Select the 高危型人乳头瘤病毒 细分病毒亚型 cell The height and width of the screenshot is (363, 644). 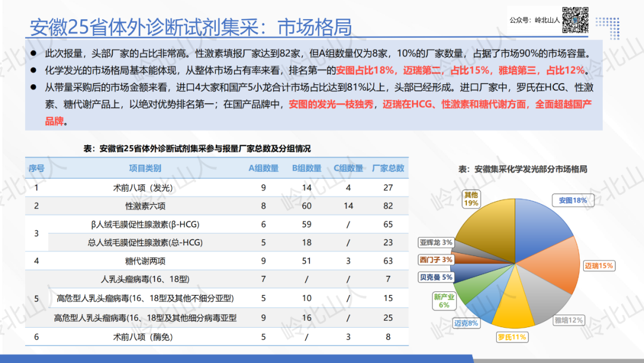click(145, 318)
